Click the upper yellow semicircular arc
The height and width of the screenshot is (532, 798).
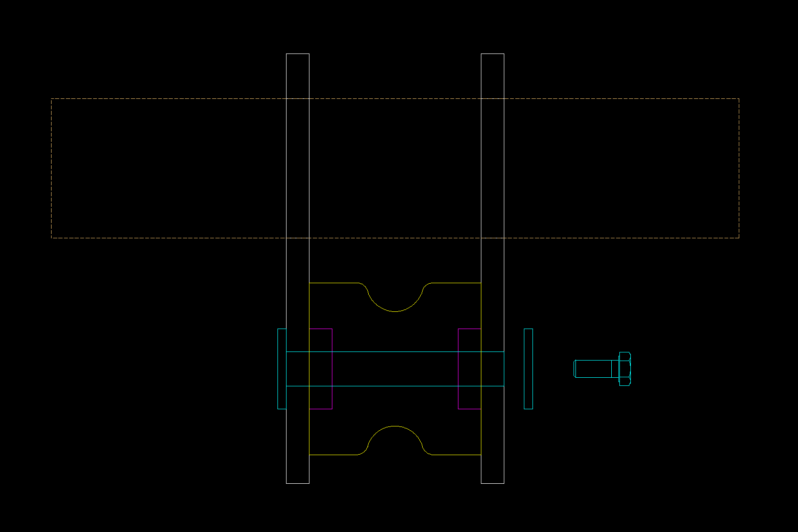tap(395, 311)
